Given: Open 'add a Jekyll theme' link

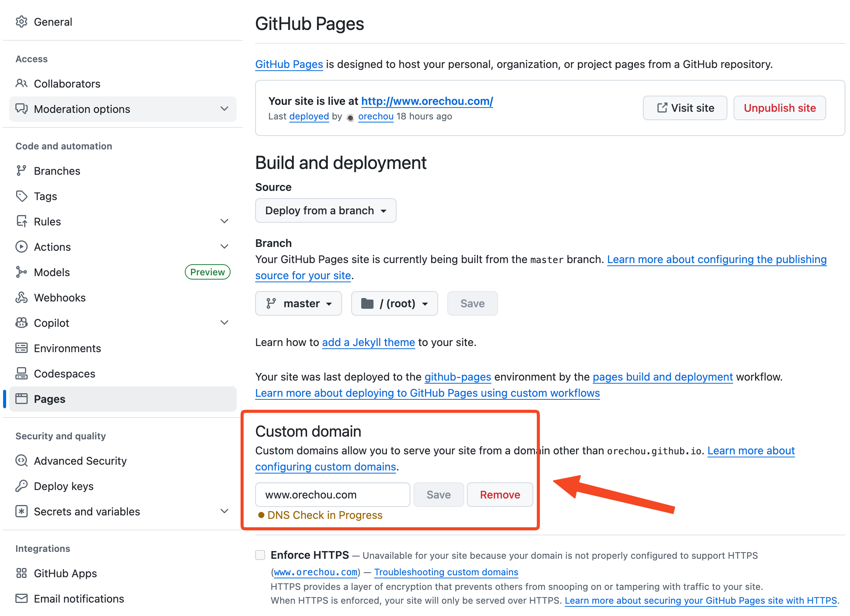Looking at the screenshot, I should click(368, 342).
